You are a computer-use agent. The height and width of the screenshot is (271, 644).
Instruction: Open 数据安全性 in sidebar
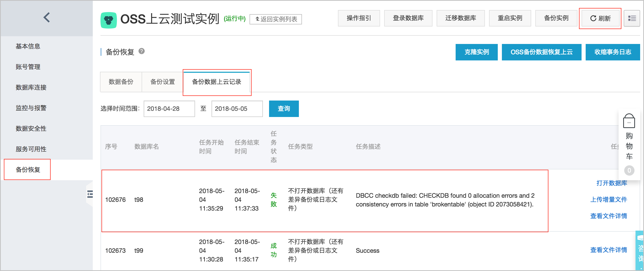pos(31,129)
